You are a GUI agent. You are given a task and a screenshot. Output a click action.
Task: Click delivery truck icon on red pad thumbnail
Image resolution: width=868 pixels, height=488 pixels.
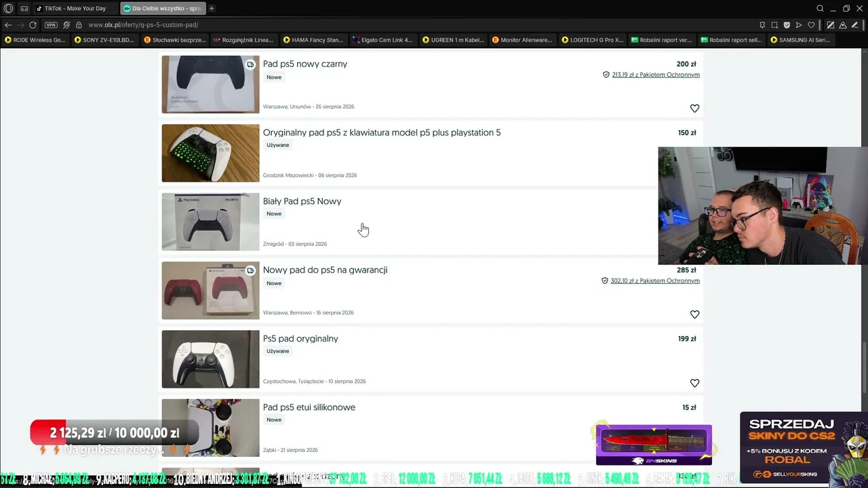click(250, 270)
